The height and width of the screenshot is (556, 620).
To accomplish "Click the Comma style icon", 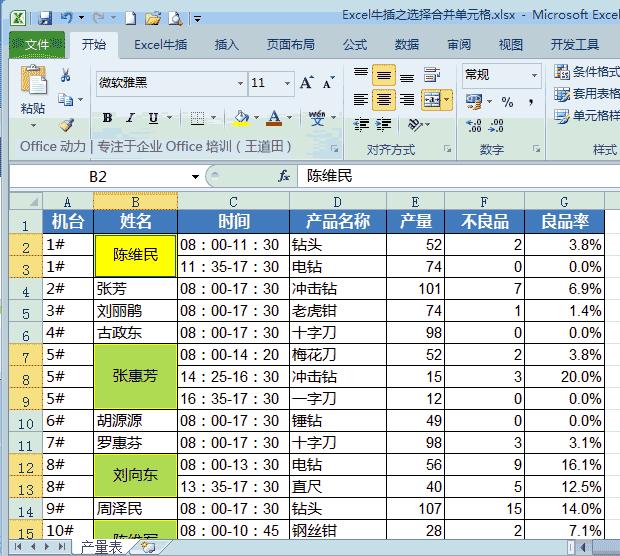I will pos(531,102).
